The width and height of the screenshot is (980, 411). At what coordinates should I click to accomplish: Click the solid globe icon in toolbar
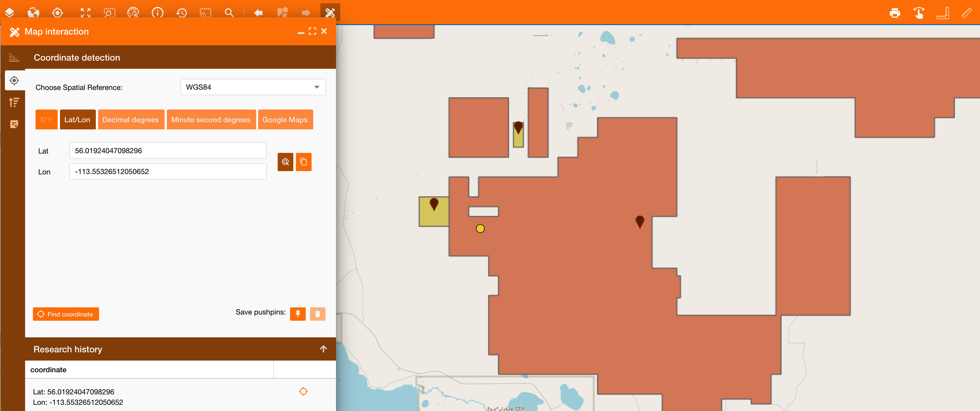tap(34, 13)
